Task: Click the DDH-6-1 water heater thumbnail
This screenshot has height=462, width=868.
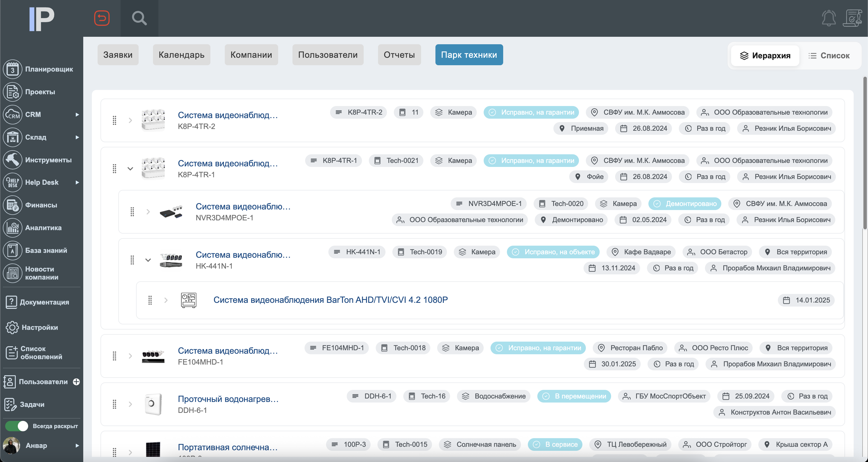Action: [x=153, y=404]
